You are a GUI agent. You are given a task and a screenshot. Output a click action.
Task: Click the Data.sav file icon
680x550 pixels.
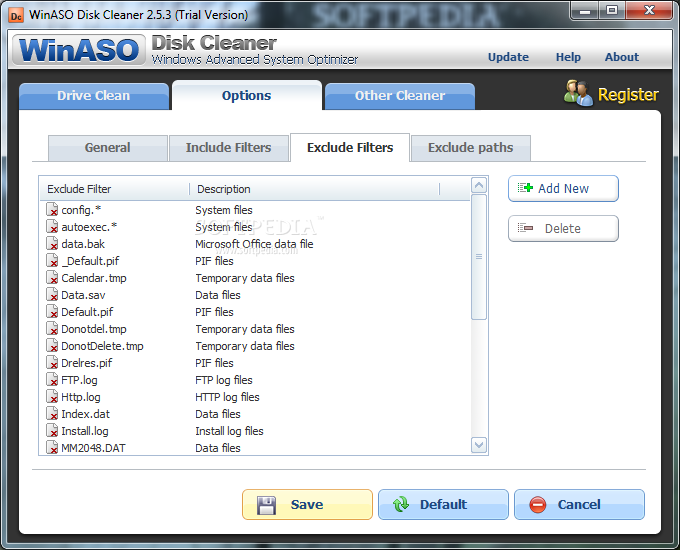(x=52, y=295)
